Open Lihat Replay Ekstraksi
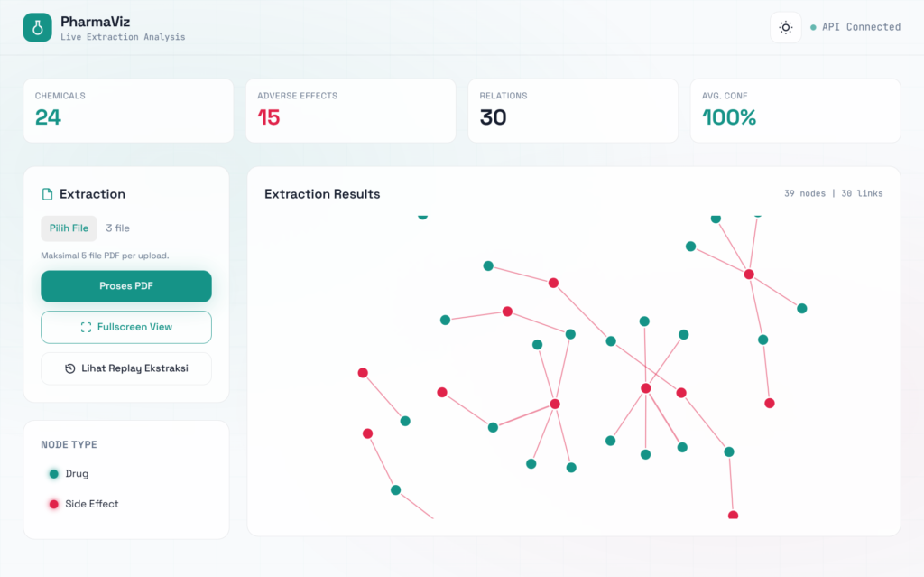924x577 pixels. tap(126, 368)
